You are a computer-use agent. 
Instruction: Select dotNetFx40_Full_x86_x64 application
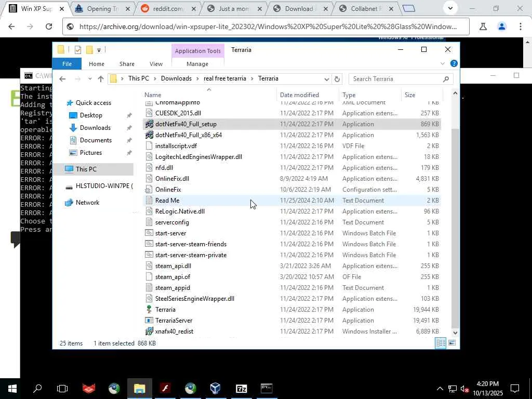[188, 135]
